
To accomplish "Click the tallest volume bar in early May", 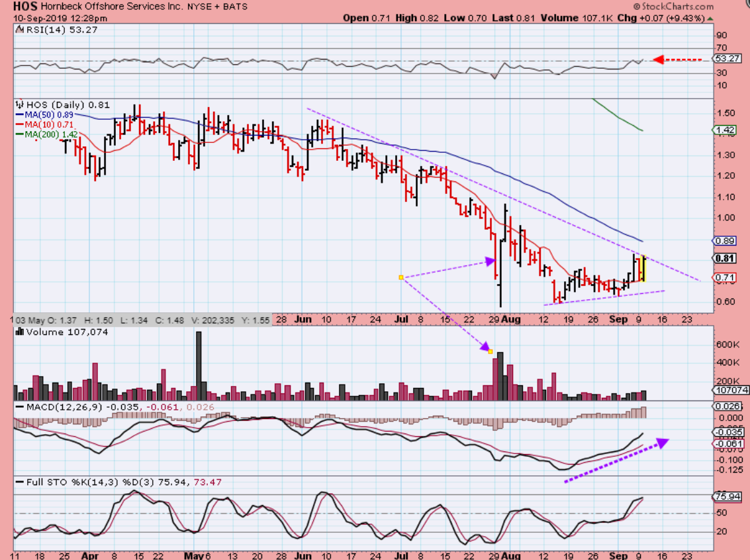I will click(199, 365).
